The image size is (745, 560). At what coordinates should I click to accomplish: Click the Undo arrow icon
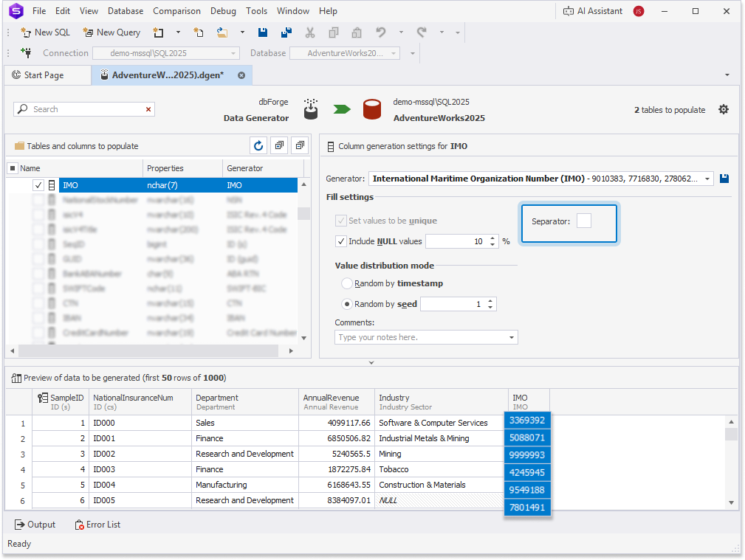[x=380, y=32]
